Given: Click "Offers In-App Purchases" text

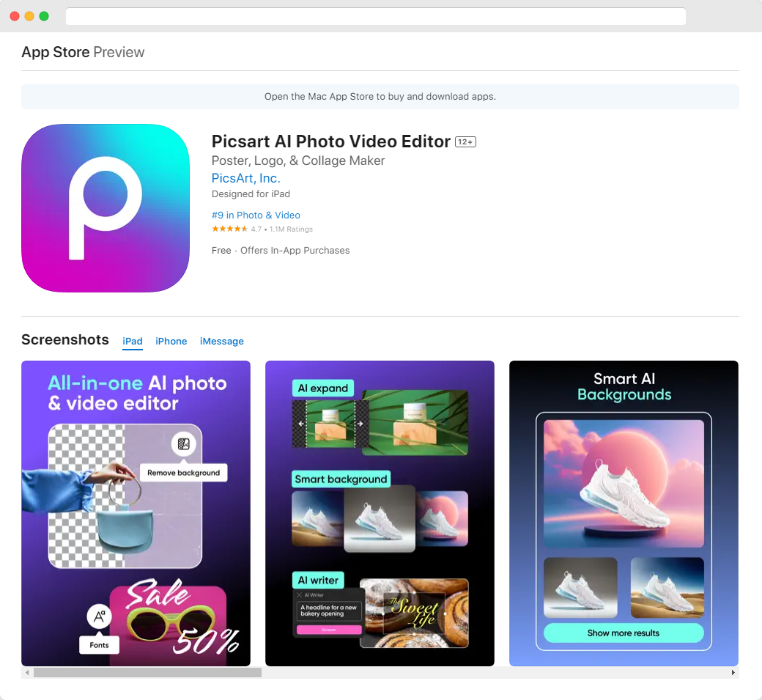Looking at the screenshot, I should (x=295, y=251).
